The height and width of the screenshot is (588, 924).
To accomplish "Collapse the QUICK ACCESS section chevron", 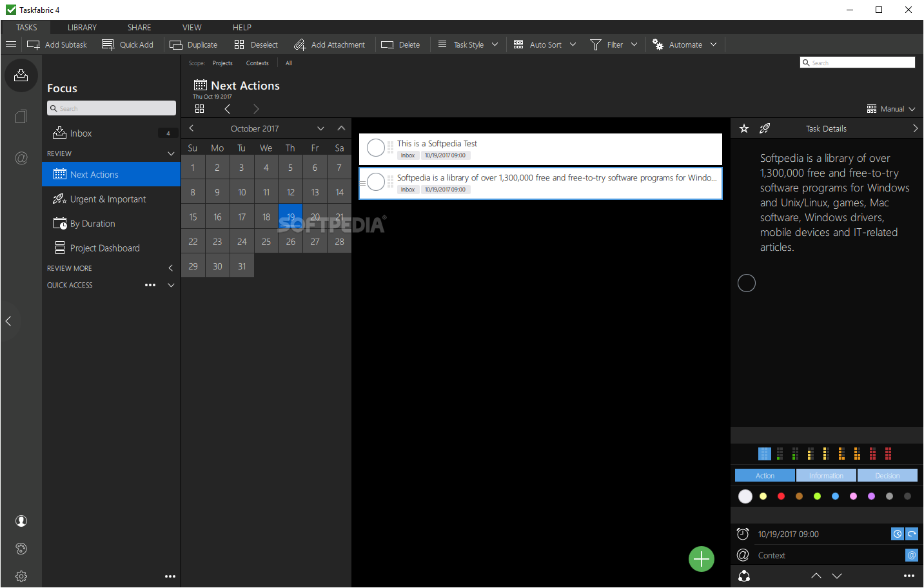I will (x=171, y=285).
